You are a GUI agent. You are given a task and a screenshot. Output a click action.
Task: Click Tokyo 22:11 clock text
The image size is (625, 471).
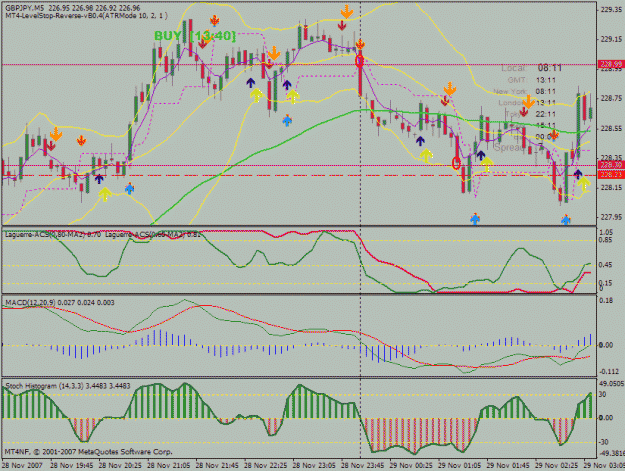pos(531,114)
